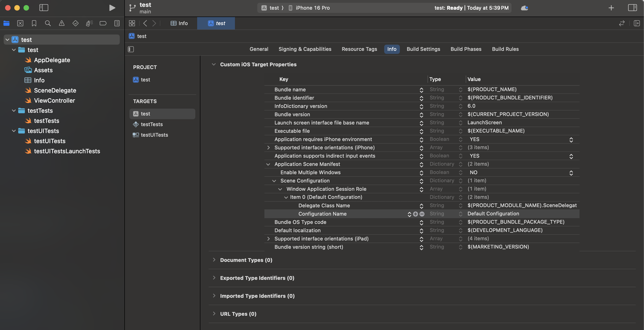Toggle the right inspector panel
644x330 pixels.
click(632, 8)
